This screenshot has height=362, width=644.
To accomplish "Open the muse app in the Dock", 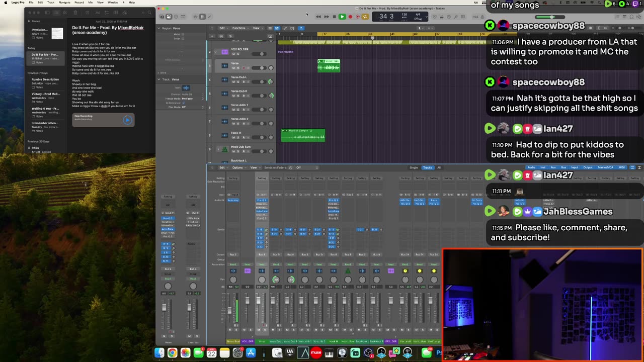I will tap(316, 353).
